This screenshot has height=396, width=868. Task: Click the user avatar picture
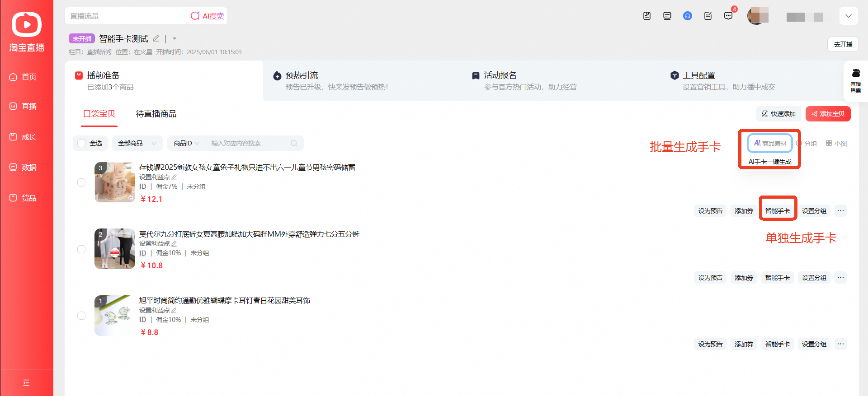tap(758, 16)
